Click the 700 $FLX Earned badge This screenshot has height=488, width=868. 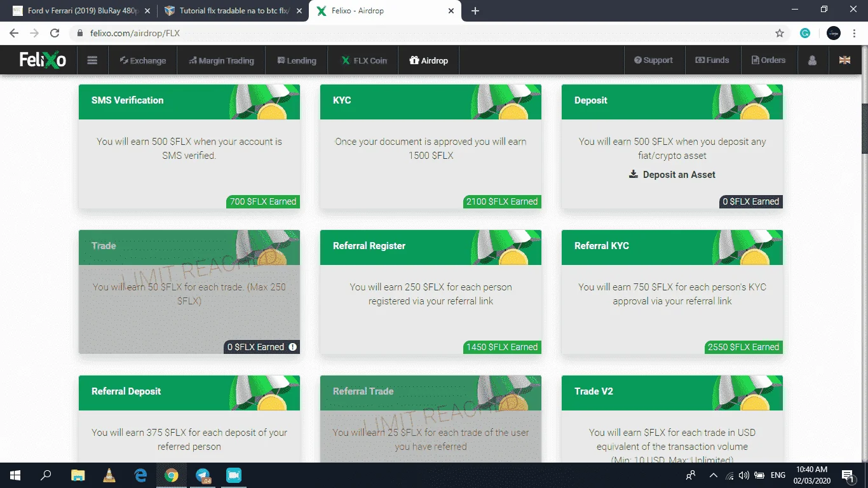[x=263, y=201]
